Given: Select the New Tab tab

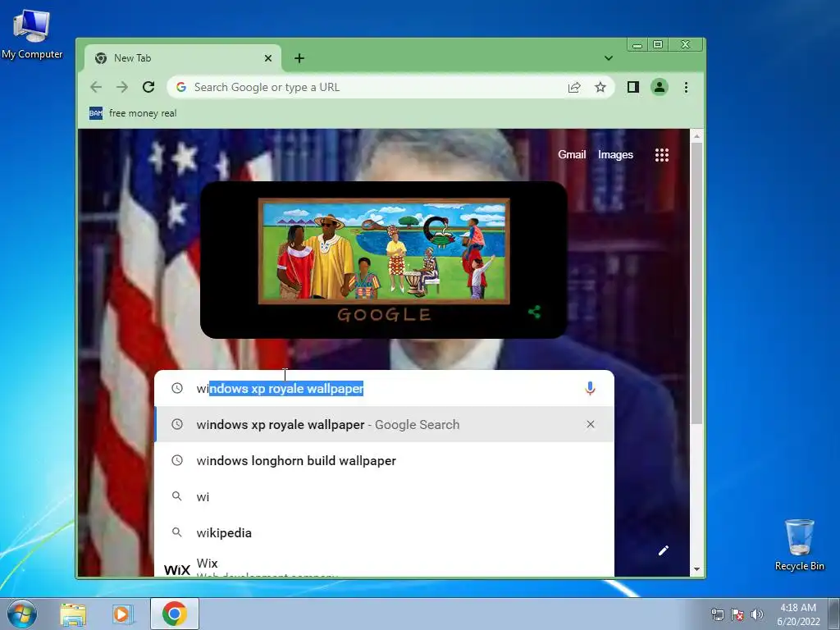Looking at the screenshot, I should (x=182, y=58).
